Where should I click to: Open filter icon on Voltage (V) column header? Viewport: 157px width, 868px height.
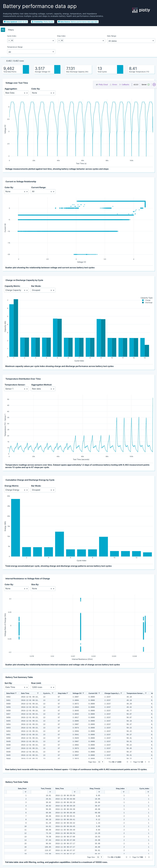[x=83, y=693]
